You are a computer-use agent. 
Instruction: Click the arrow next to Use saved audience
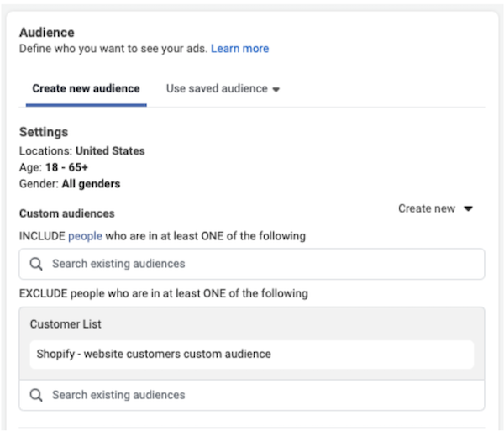point(276,89)
